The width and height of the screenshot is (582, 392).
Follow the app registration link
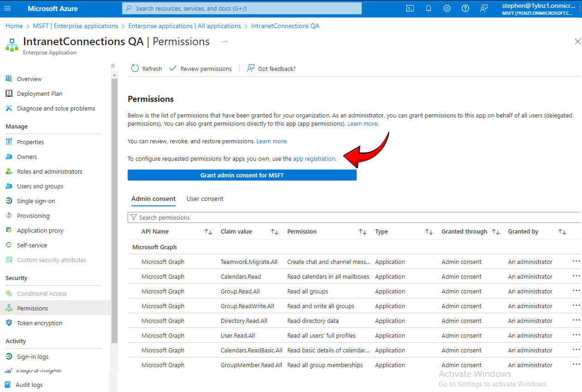pos(314,158)
